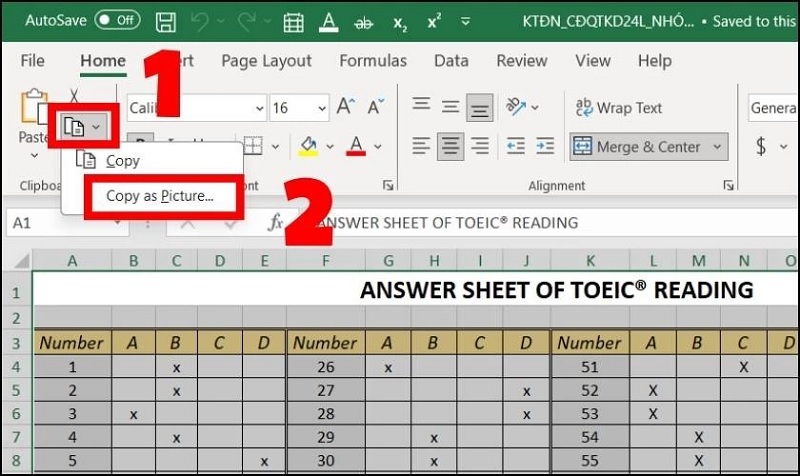Click the red font color swatch

click(x=355, y=148)
